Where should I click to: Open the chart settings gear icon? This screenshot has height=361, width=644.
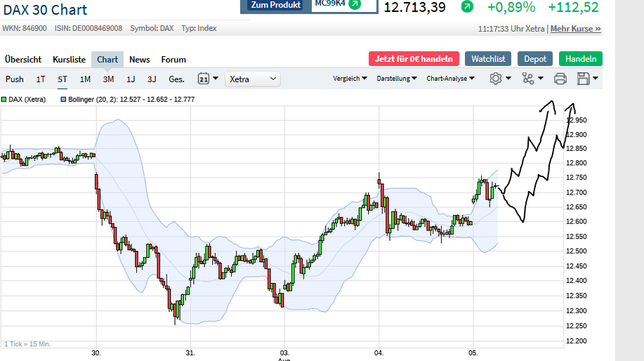(x=496, y=79)
